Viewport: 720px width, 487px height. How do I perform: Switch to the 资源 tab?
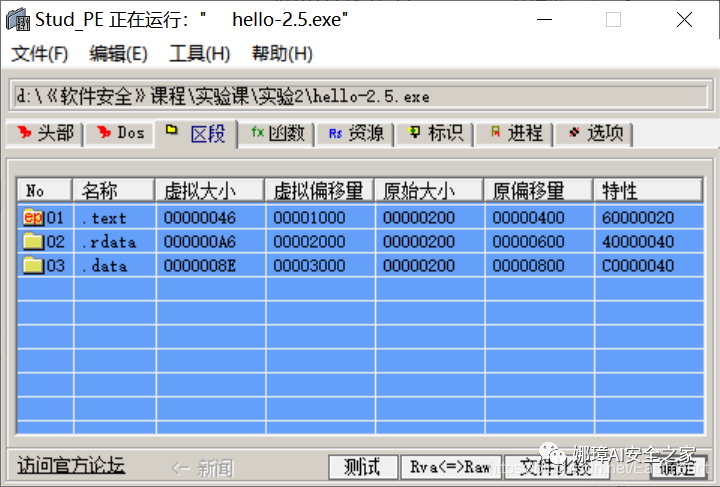click(x=355, y=134)
